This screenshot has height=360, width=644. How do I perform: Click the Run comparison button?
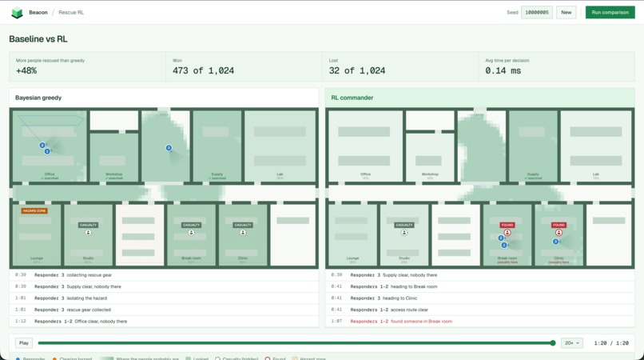[610, 12]
